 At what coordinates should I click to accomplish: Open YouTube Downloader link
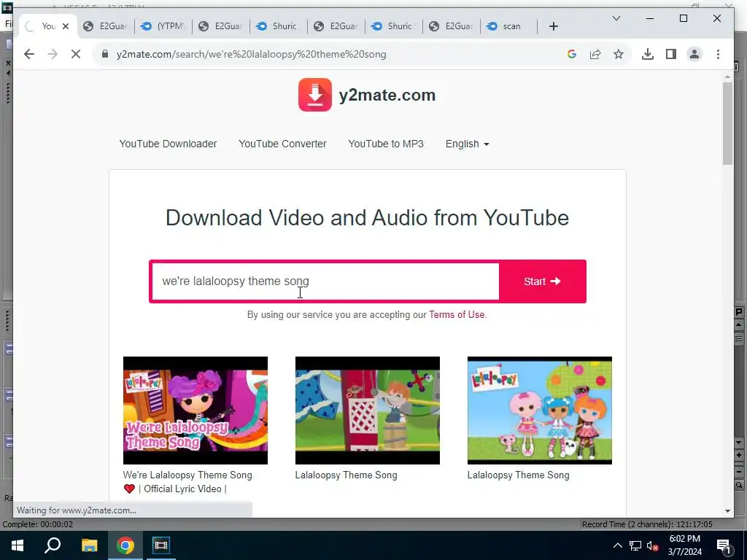click(169, 144)
